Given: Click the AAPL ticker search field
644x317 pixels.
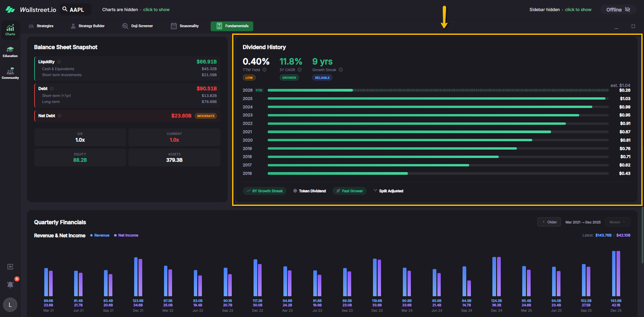Looking at the screenshot, I should 76,10.
